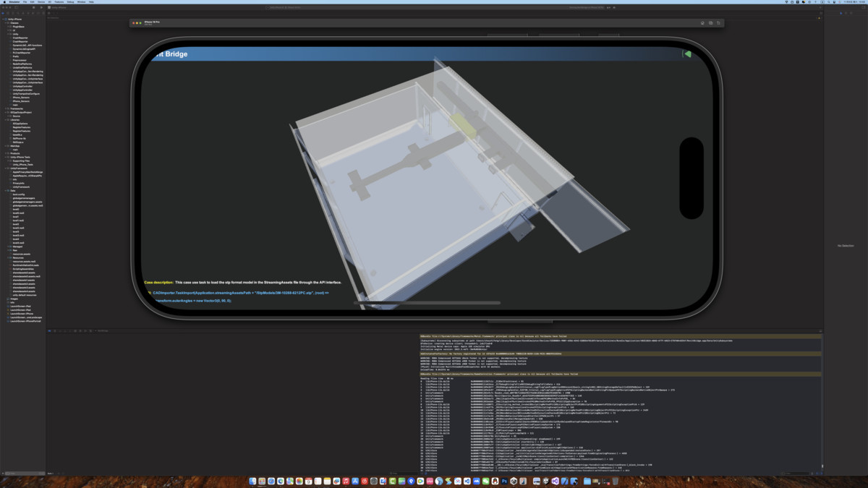Toggle the Xcode navigator sidebar
Screen dimensions: 868x488
pos(17,7)
